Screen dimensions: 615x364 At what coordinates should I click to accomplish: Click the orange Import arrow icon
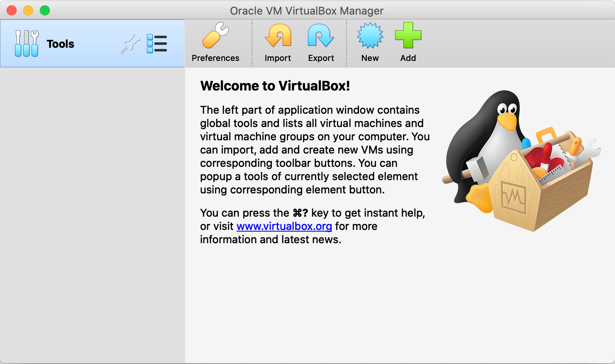(278, 36)
